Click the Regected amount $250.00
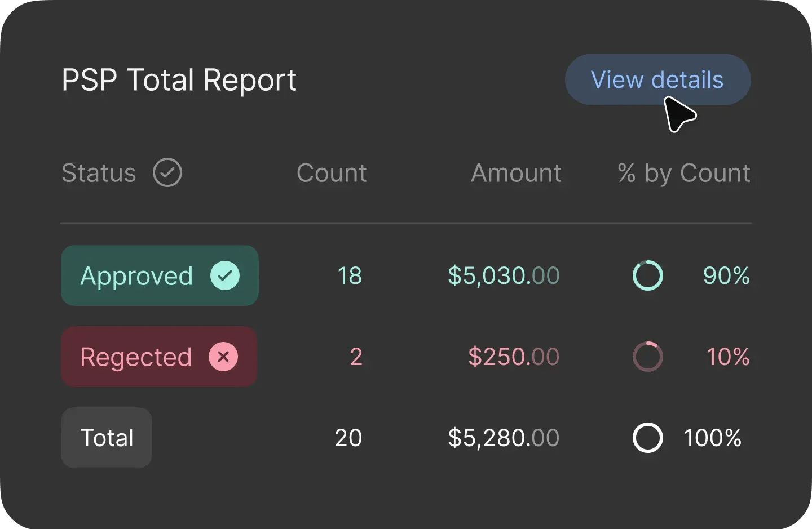This screenshot has width=812, height=529. click(x=514, y=357)
